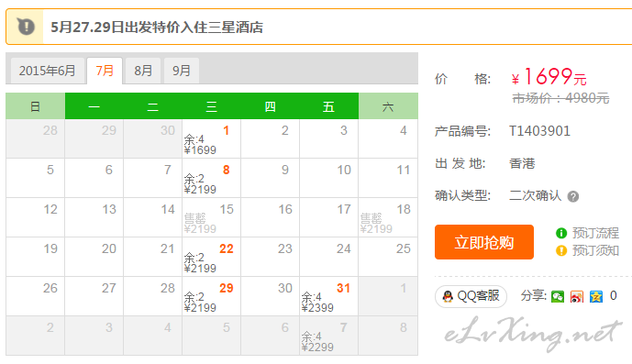Select July 8 departure with 余:2
The width and height of the screenshot is (632, 364).
coord(211,178)
